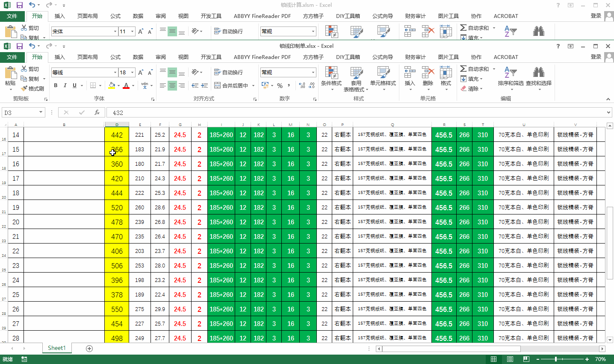
Task: Toggle center horizontal alignment in the front window
Action: 172,85
